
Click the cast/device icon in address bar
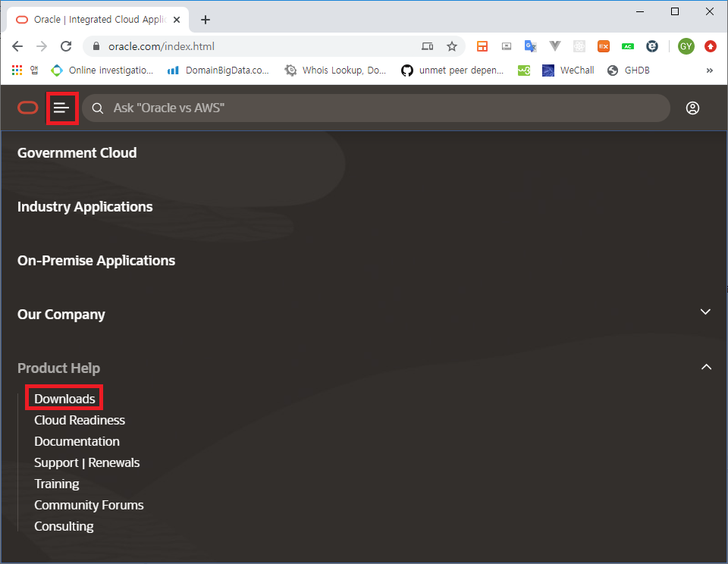(x=427, y=46)
